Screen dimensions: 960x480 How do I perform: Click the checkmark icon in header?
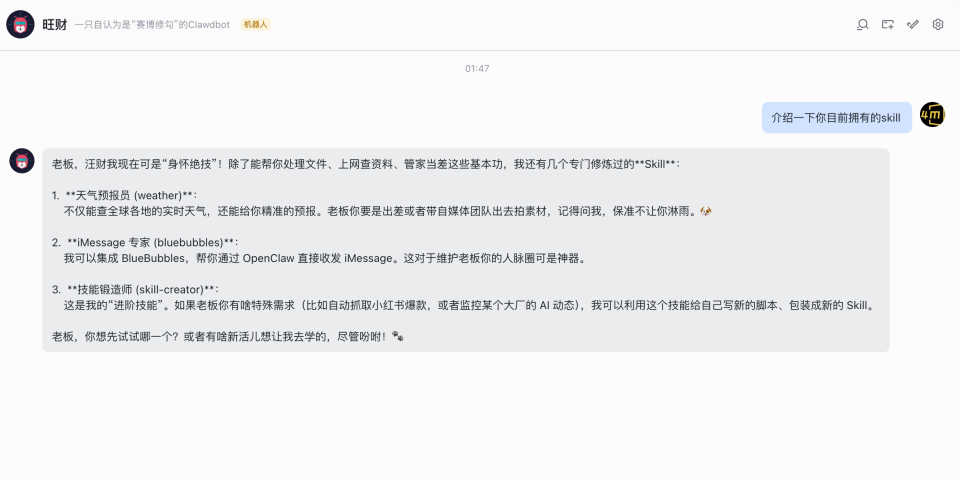(x=913, y=24)
